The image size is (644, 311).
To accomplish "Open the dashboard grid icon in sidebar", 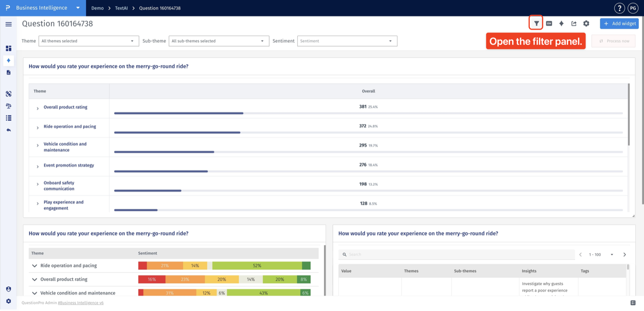I will [9, 48].
